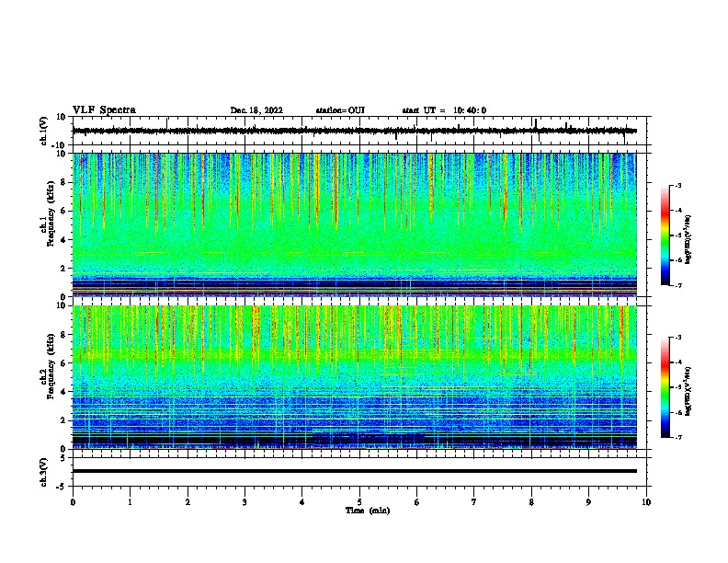Click the "-3" label on ch.2 colorbar
728x563 pixels.
[678, 338]
